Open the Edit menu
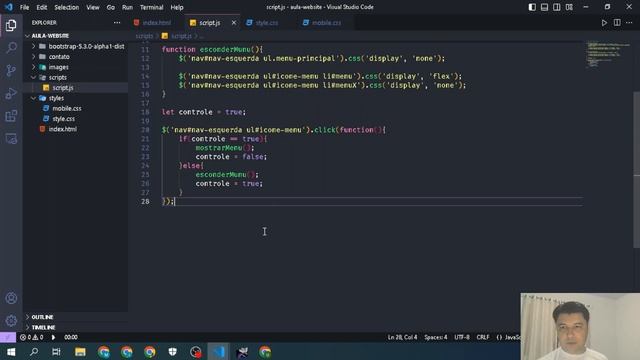640x360 pixels. click(42, 7)
